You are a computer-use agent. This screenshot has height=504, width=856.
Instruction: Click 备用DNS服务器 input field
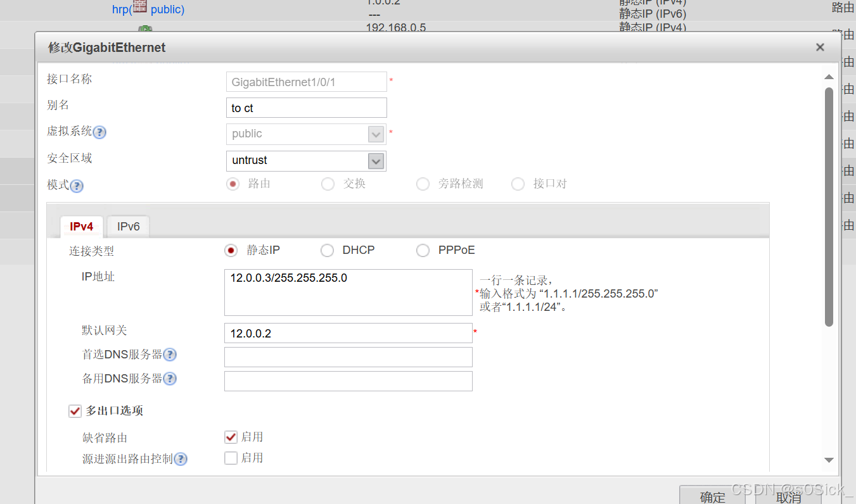(x=348, y=381)
